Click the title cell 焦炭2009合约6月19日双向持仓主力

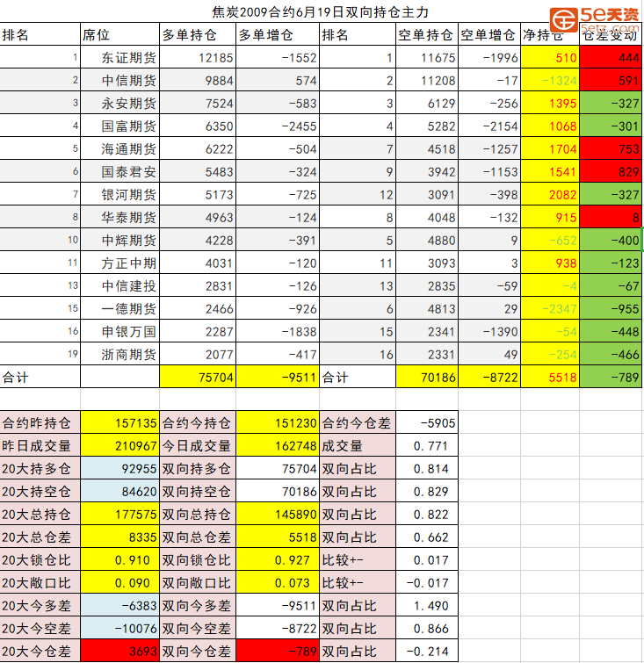(x=321, y=11)
